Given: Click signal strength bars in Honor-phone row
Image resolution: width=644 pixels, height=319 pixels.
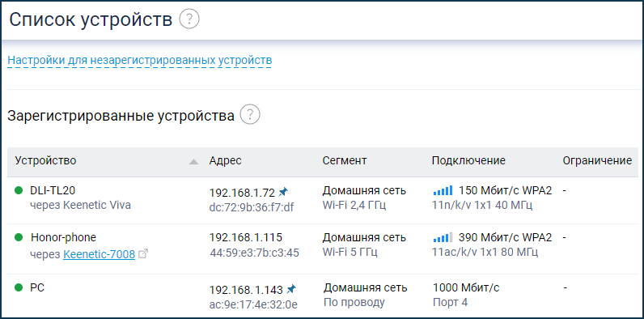Looking at the screenshot, I should [x=443, y=237].
